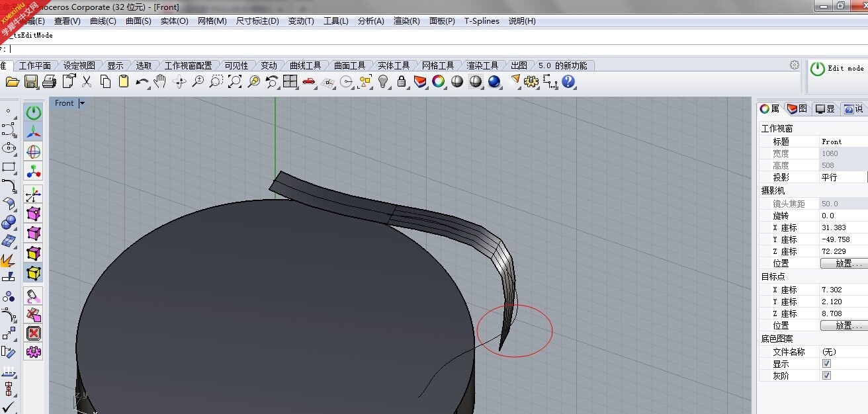Copy selection with the Copy icon
Viewport: 868px width, 414px height.
105,81
